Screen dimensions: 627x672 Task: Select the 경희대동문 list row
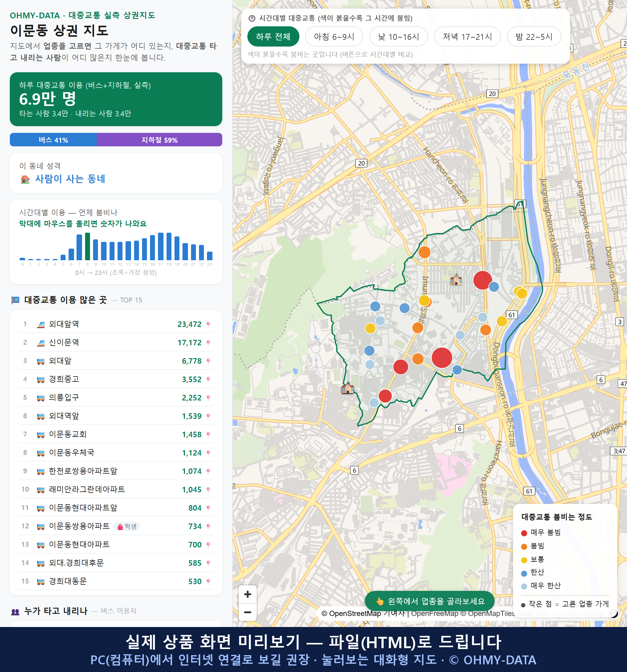tap(116, 581)
